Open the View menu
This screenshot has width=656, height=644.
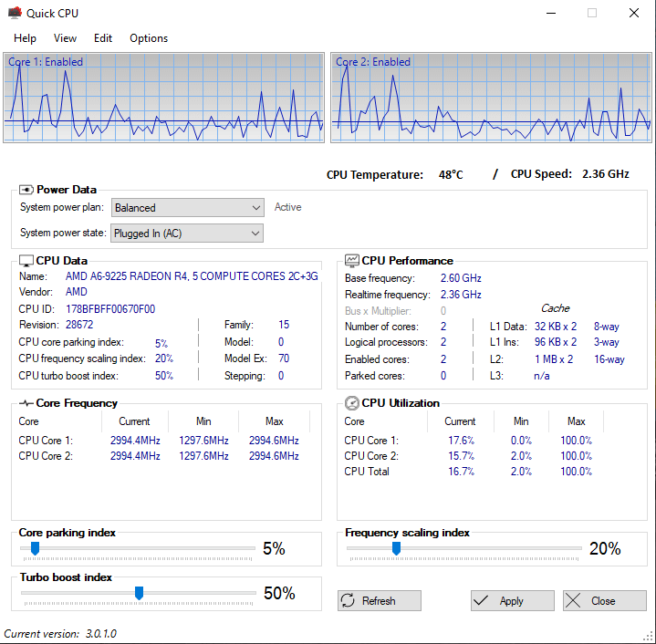pyautogui.click(x=65, y=38)
